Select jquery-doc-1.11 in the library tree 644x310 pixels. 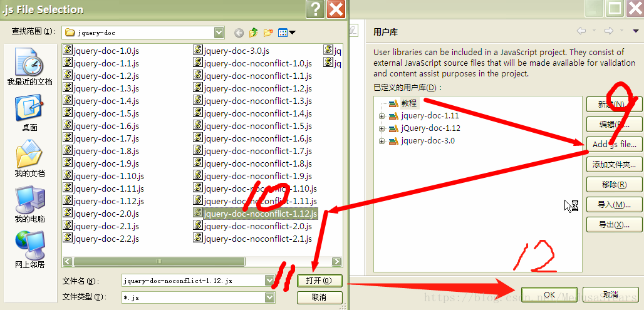pyautogui.click(x=430, y=116)
